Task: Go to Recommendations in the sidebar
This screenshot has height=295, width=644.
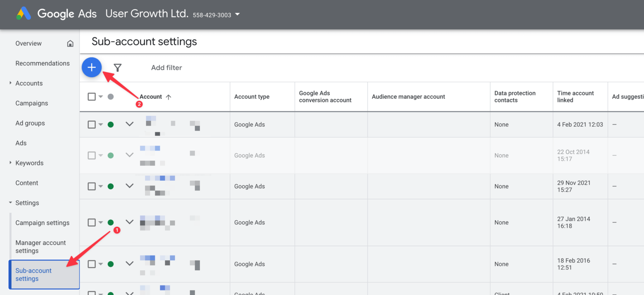Action: 42,63
